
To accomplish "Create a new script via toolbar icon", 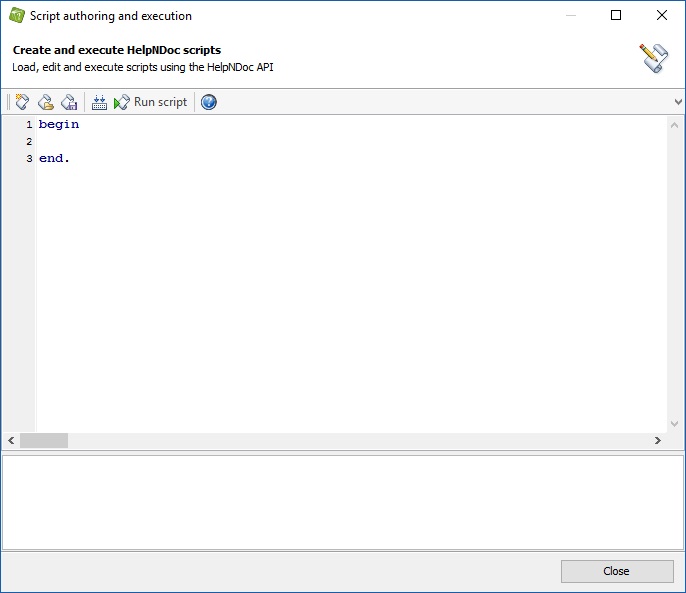I will pyautogui.click(x=22, y=102).
